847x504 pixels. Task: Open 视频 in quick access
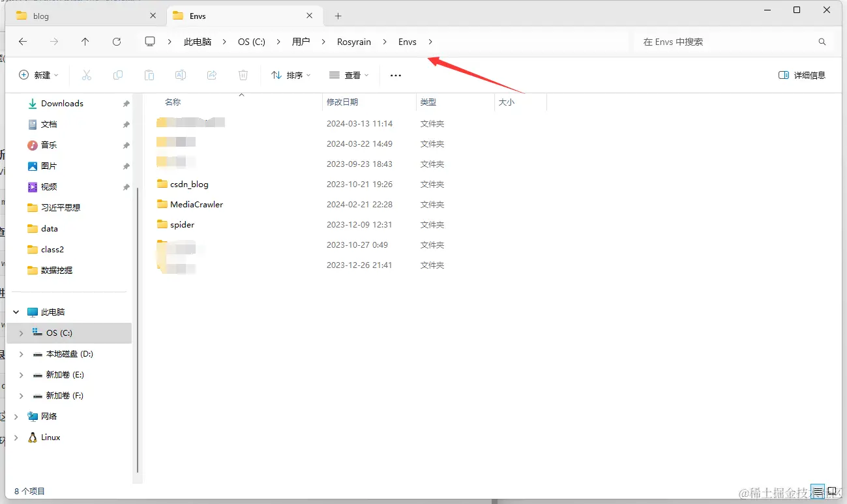coord(49,186)
